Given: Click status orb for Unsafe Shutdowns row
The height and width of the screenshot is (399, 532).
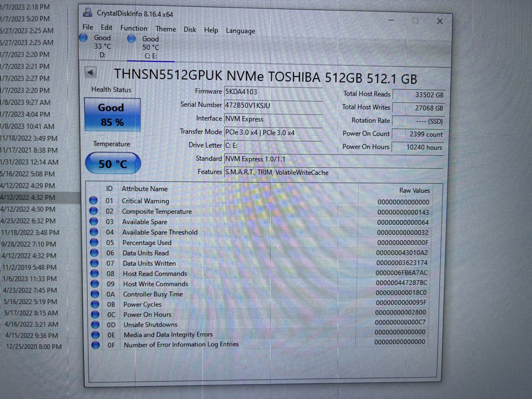Looking at the screenshot, I should click(x=95, y=324).
